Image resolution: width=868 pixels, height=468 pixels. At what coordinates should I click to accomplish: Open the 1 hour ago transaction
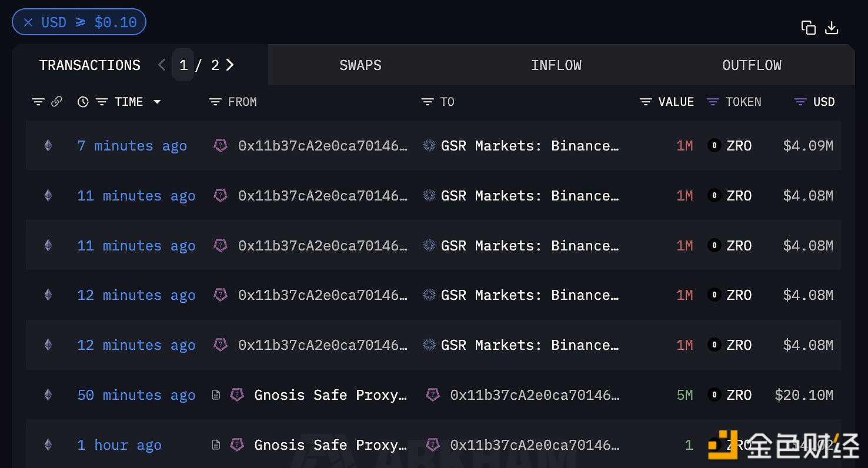(x=119, y=445)
